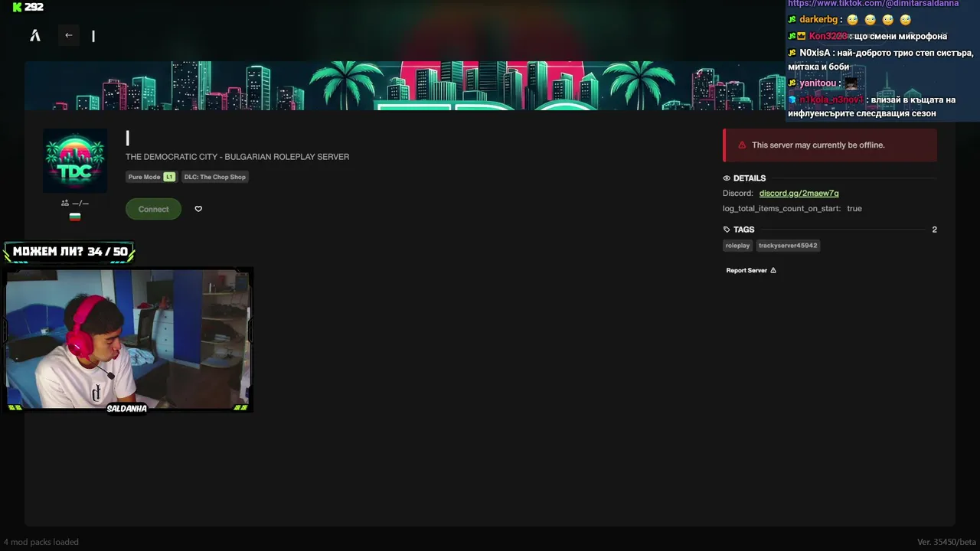Click the SALDANHA name label on webcam
Screen dimensions: 980x551
coord(127,409)
